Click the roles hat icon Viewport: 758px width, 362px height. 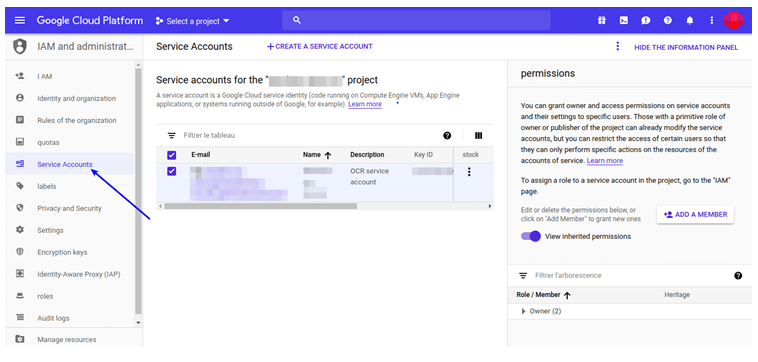20,295
